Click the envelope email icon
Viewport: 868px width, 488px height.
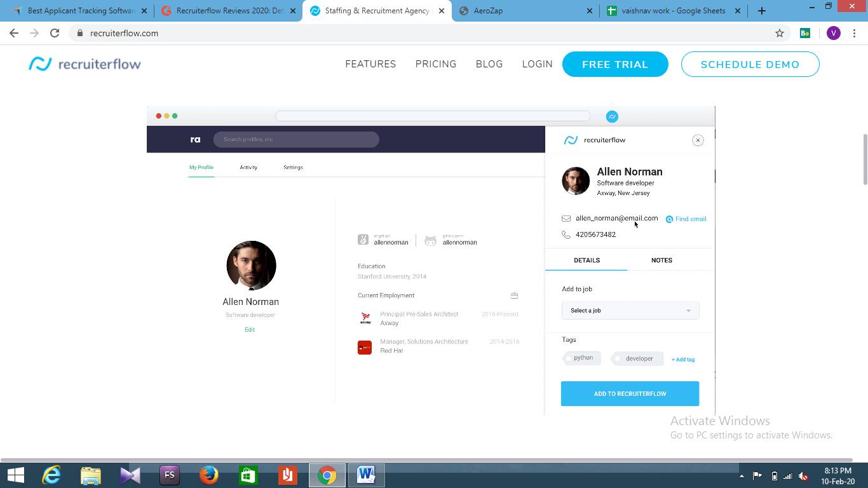(566, 219)
